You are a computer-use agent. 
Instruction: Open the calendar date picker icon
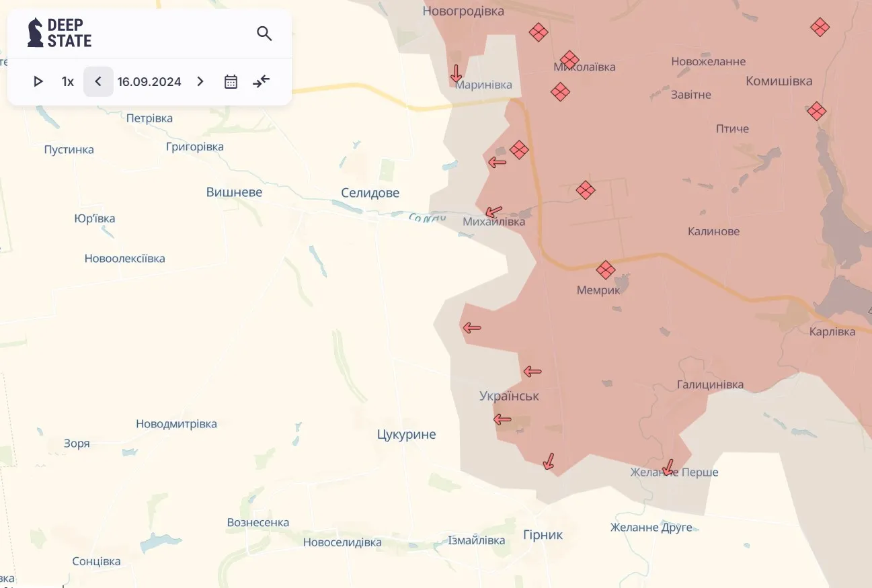[231, 81]
